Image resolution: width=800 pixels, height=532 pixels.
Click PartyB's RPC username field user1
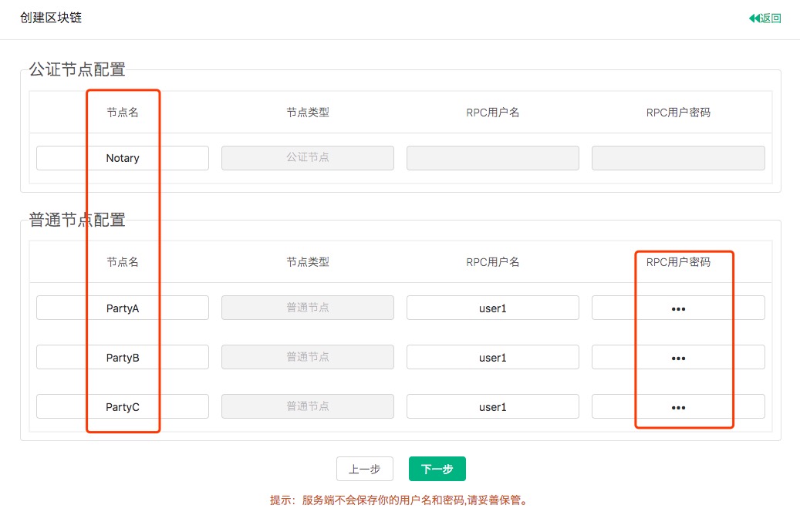[x=493, y=358]
